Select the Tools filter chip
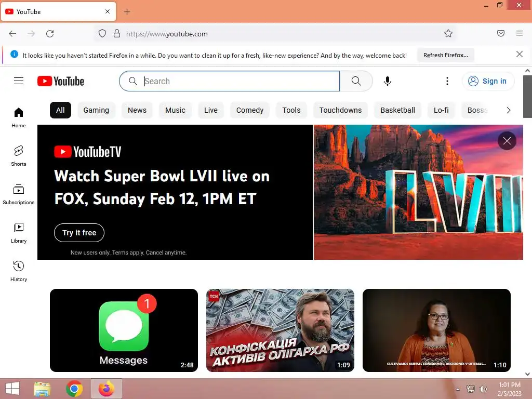Screen dimensions: 532x399 coord(291,110)
